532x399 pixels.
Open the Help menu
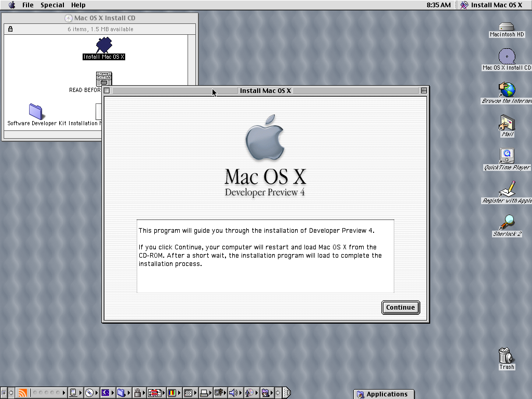[78, 5]
